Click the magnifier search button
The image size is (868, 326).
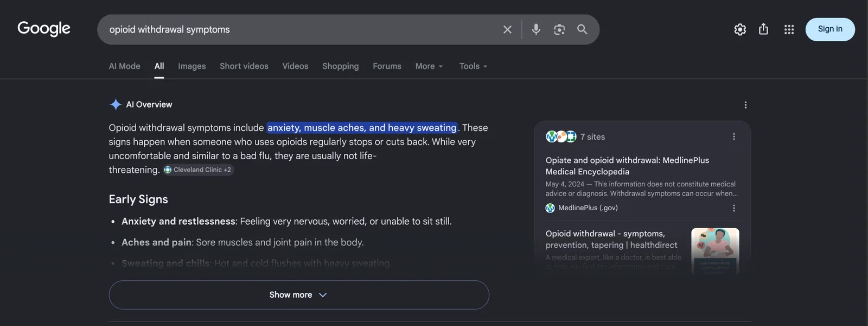tap(582, 29)
